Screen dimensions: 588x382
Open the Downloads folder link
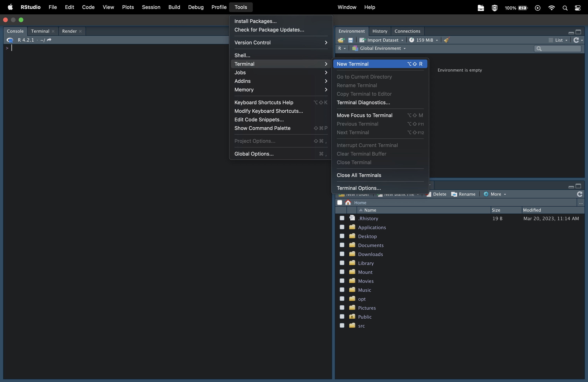[x=370, y=254]
